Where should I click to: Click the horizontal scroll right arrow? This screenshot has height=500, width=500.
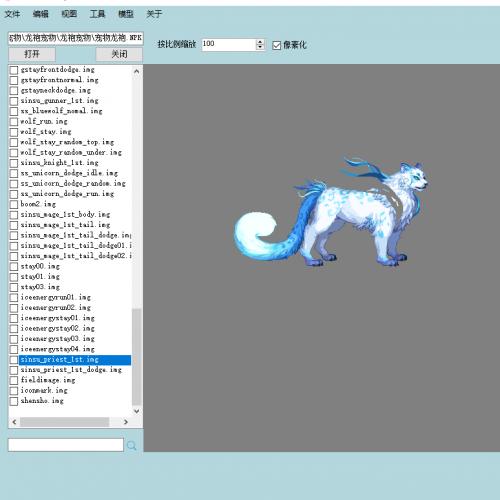126,422
